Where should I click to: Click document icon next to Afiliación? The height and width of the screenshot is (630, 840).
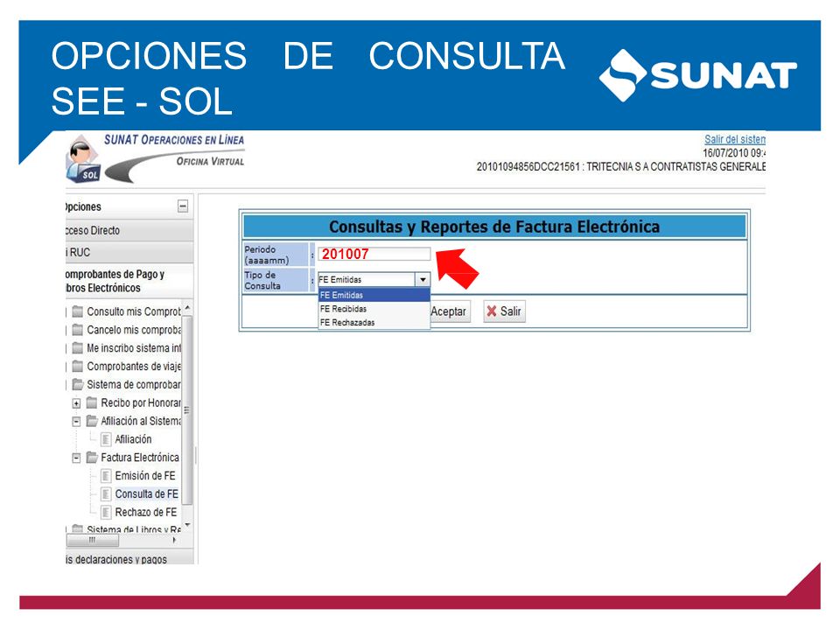point(106,439)
